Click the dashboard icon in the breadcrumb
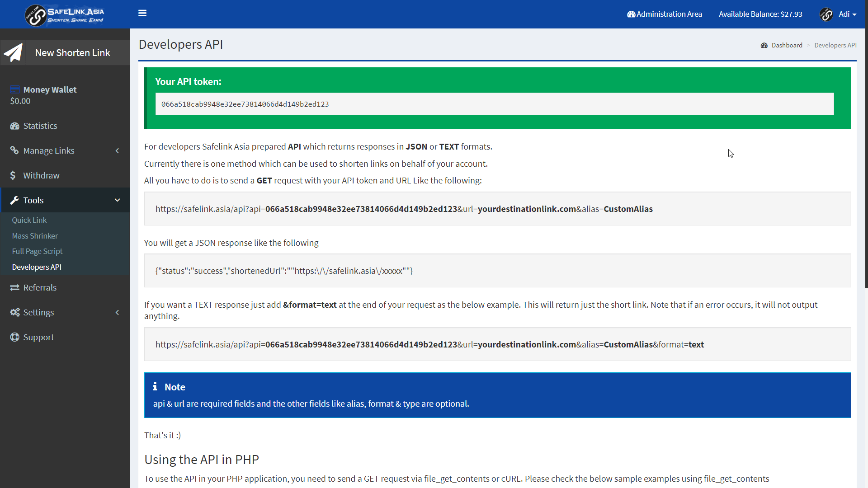868x488 pixels. tap(764, 45)
